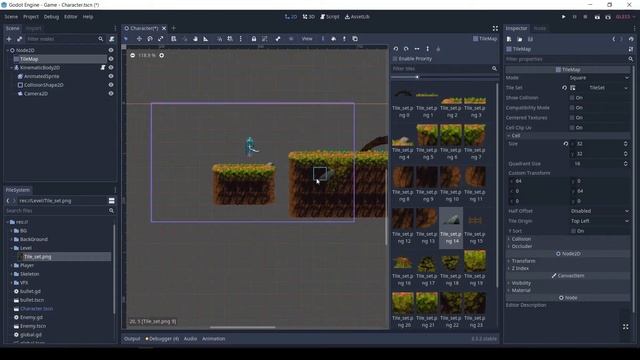Viewport: 640px width, 360px height.
Task: Hide the CollisionShape2D node
Action: click(x=111, y=85)
